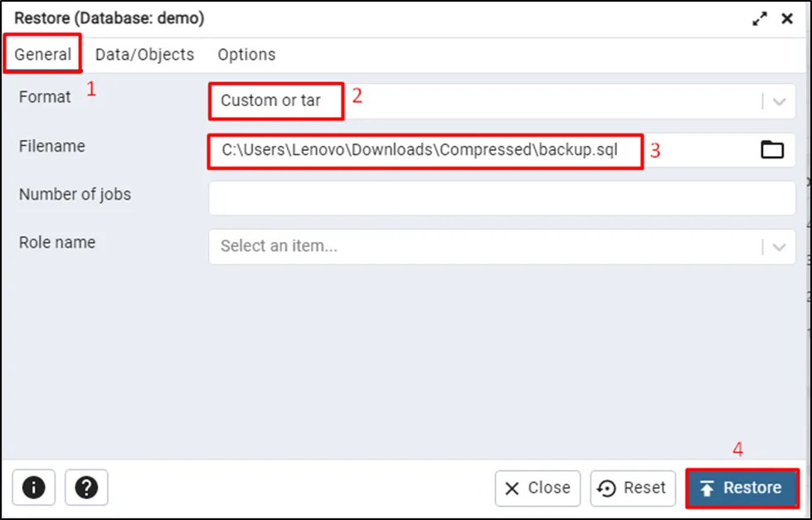Click the X icon on Close button
812x520 pixels.
pyautogui.click(x=513, y=488)
